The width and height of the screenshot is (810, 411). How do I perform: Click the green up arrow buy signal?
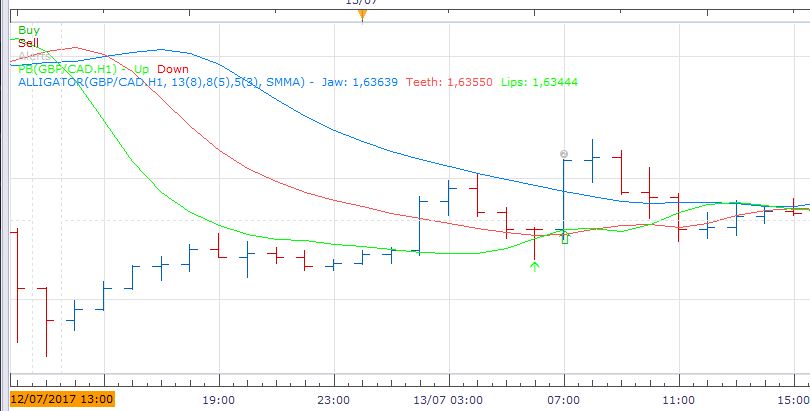coord(535,266)
